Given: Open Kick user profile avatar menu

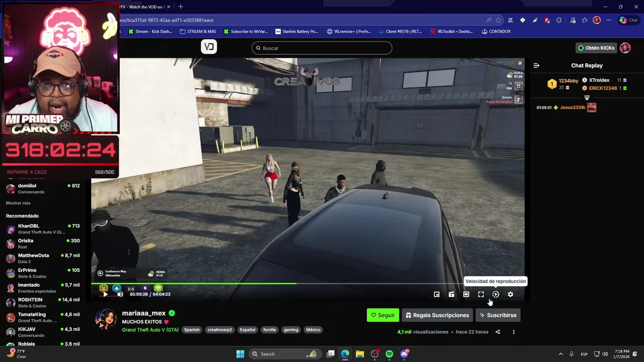Looking at the screenshot, I should (625, 48).
